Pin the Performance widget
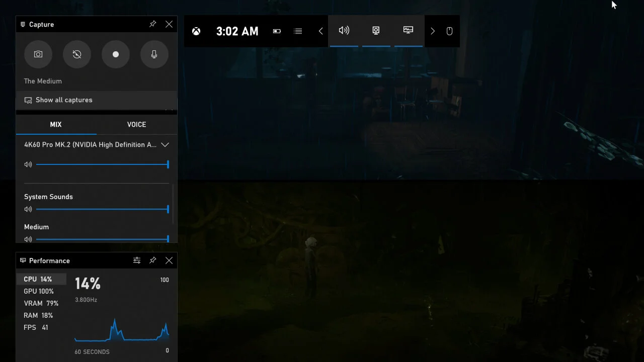The height and width of the screenshot is (362, 644). [153, 260]
